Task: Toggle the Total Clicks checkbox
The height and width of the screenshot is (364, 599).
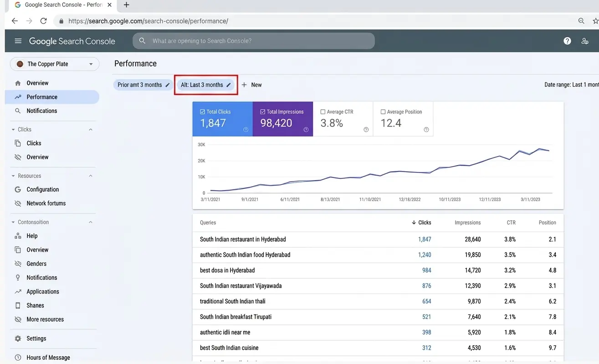Action: tap(203, 112)
